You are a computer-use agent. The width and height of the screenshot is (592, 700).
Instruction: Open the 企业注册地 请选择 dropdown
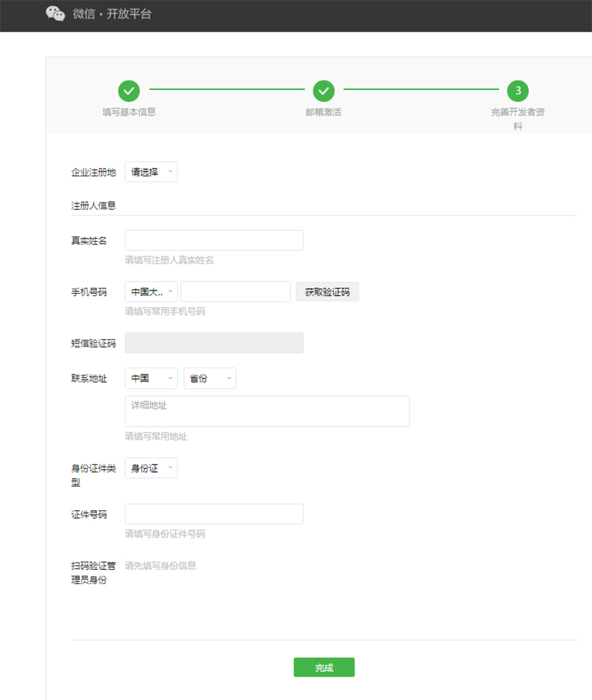(151, 171)
